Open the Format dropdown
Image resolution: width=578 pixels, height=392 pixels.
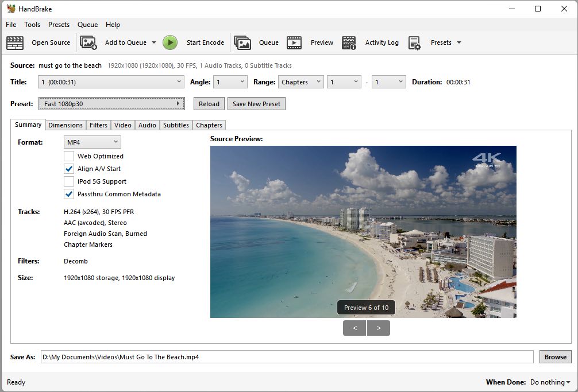point(92,142)
